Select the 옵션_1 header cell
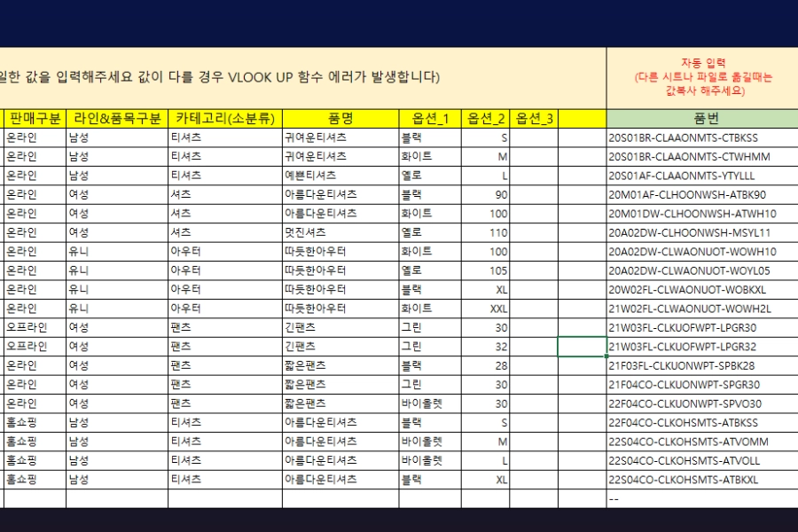This screenshot has height=532, width=798. pos(430,119)
